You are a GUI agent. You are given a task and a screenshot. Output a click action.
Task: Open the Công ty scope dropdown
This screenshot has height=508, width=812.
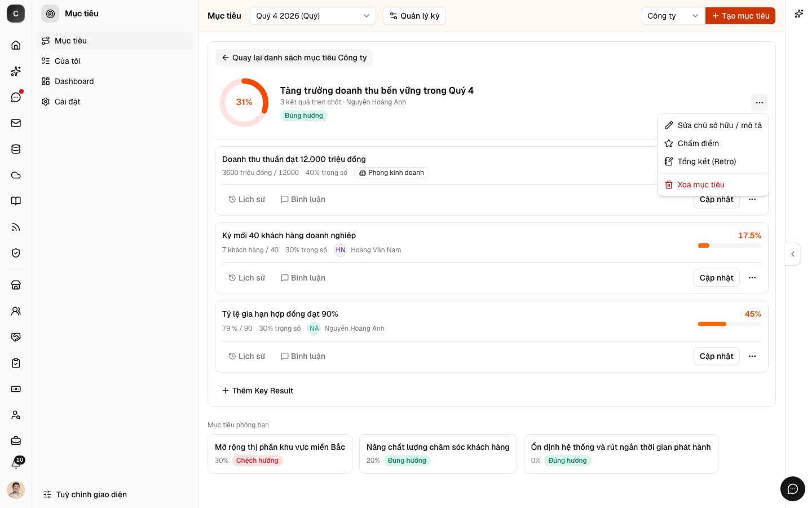click(673, 16)
